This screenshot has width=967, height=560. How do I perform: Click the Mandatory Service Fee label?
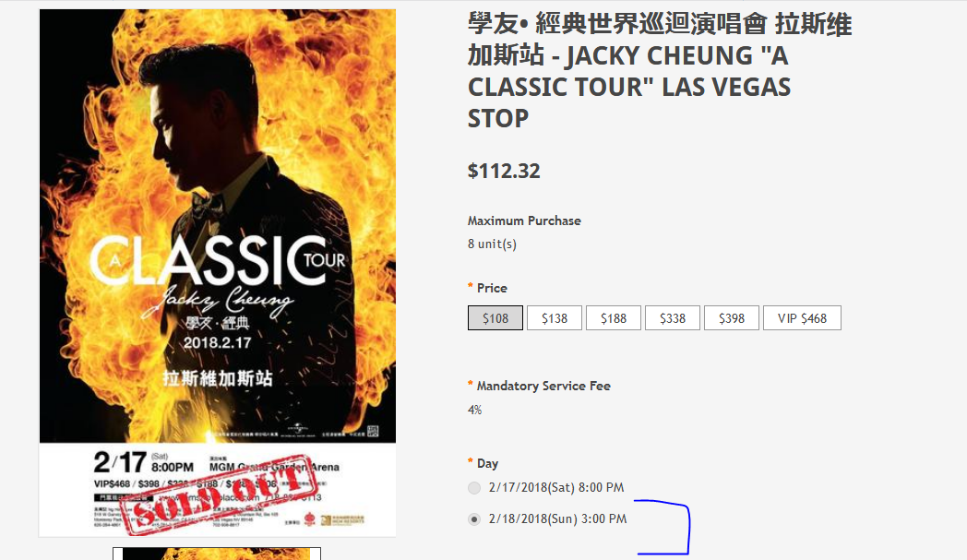(x=543, y=386)
